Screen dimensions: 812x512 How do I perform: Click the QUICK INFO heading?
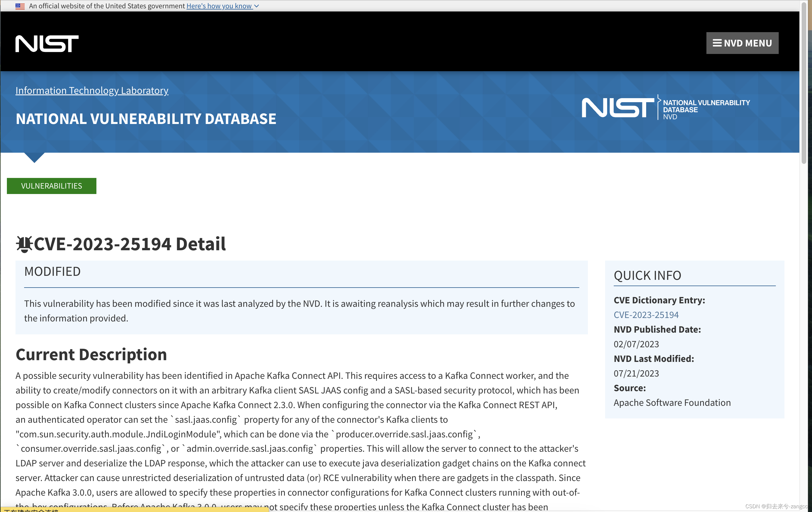point(647,275)
